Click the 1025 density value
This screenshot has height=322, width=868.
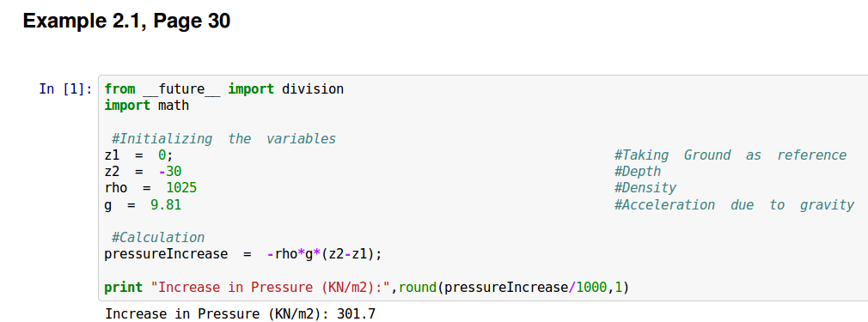click(x=181, y=188)
